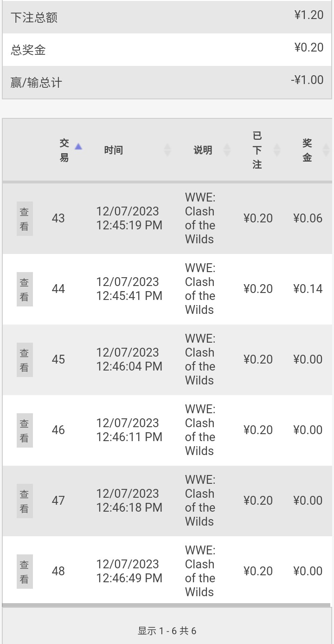
Task: Click the 下注总额 summary row
Action: pos(167,17)
